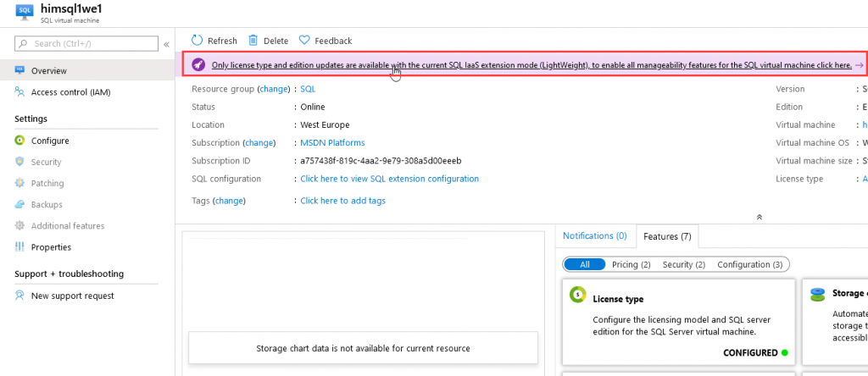Viewport: 868px width, 376px height.
Task: Click storage chart data not available message
Action: [363, 348]
